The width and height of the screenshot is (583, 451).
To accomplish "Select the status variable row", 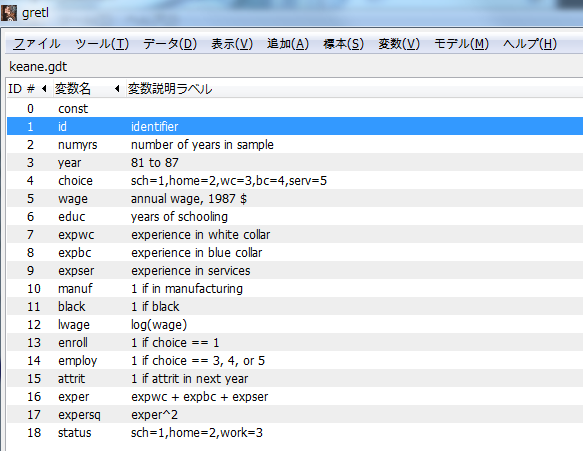I will pyautogui.click(x=295, y=432).
